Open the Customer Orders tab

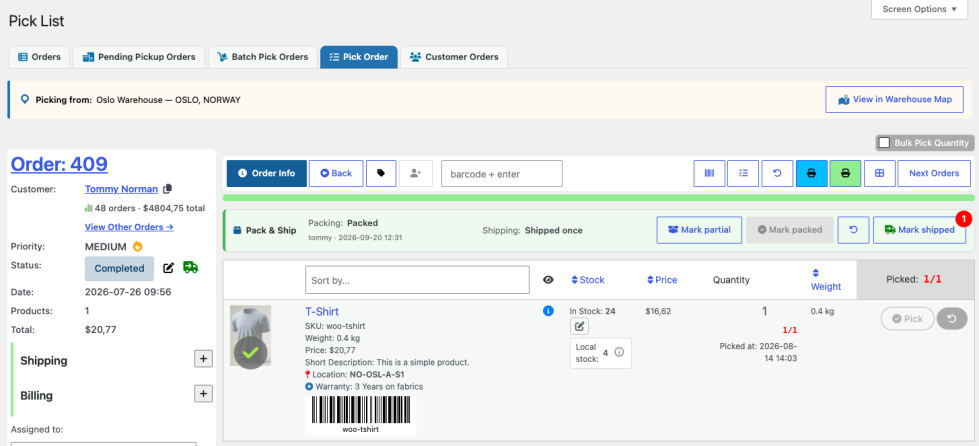tap(454, 57)
